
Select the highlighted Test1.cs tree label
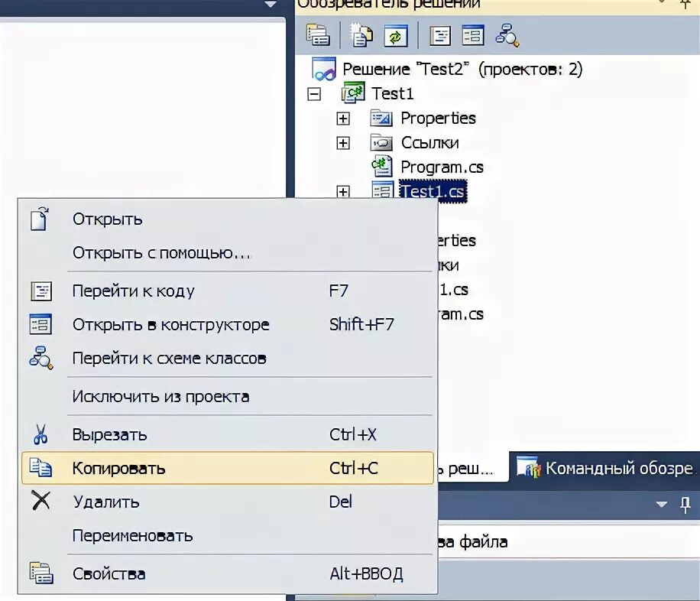(433, 191)
